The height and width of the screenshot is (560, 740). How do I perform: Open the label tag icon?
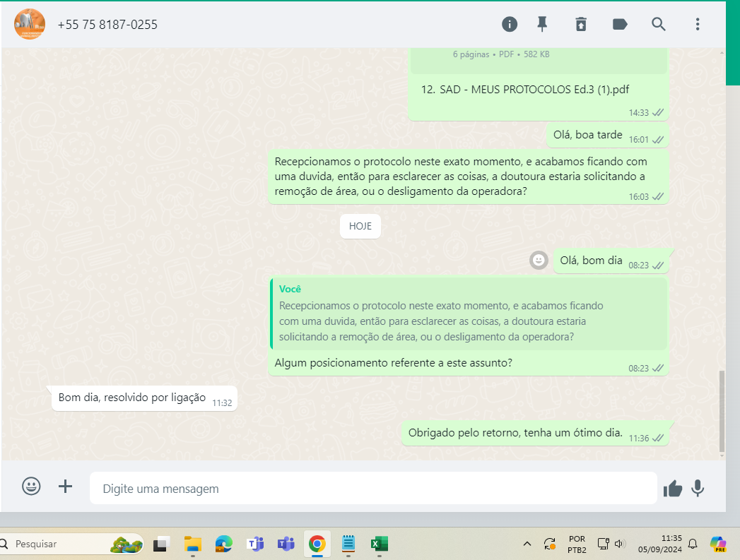[x=620, y=24]
